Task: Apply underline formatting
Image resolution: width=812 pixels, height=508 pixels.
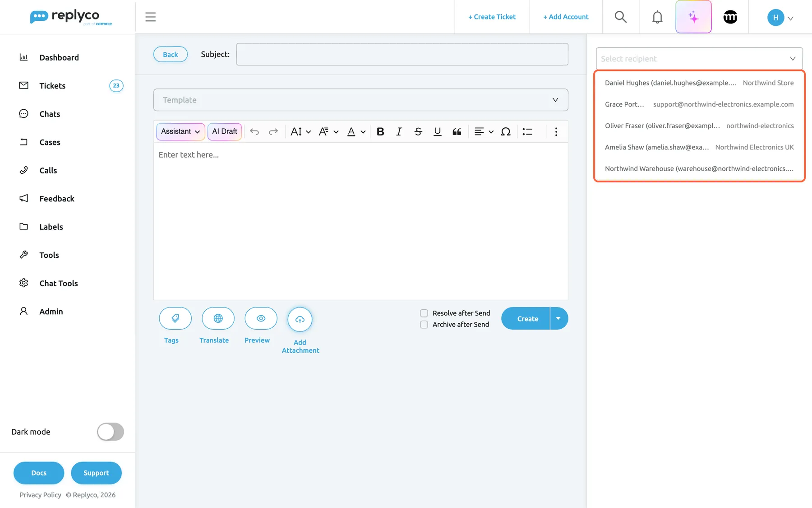Action: tap(437, 131)
